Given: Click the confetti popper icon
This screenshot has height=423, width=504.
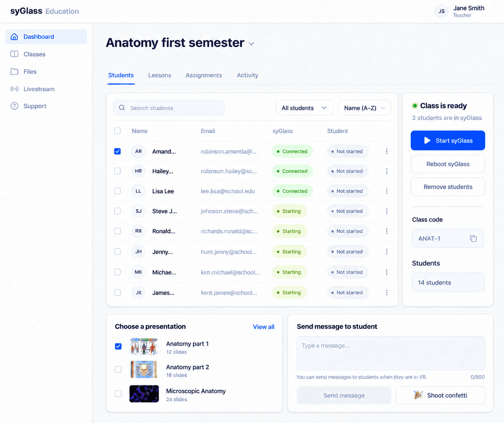Looking at the screenshot, I should 418,395.
